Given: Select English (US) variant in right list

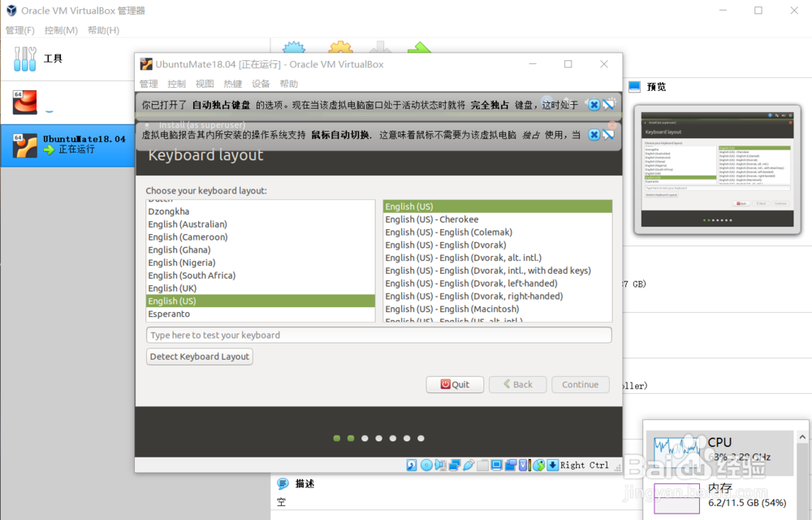Looking at the screenshot, I should click(x=498, y=206).
